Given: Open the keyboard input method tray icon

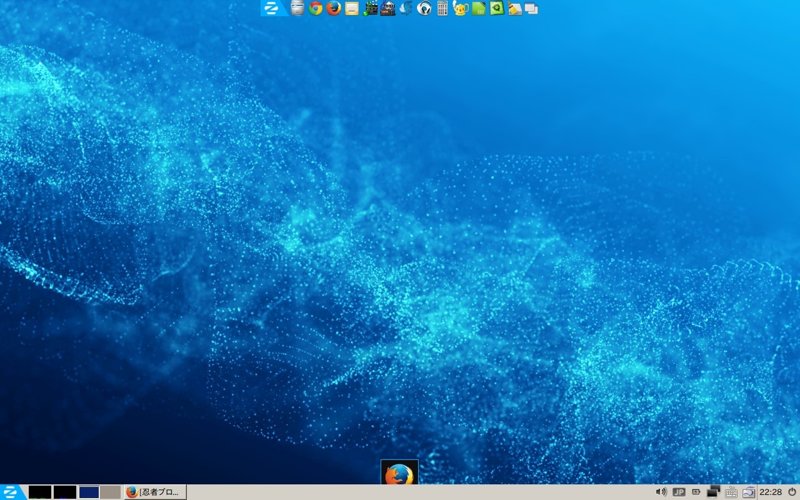Looking at the screenshot, I should (x=731, y=492).
